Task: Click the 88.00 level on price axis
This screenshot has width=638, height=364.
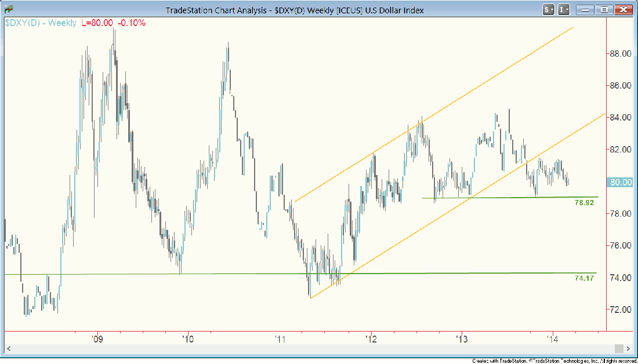Action: 621,54
